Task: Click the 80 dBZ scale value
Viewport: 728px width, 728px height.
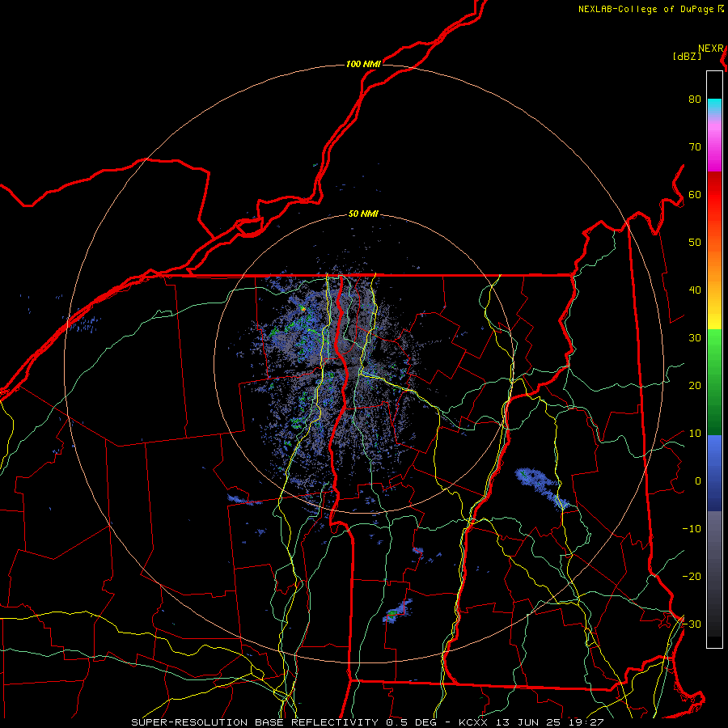Action: [695, 99]
